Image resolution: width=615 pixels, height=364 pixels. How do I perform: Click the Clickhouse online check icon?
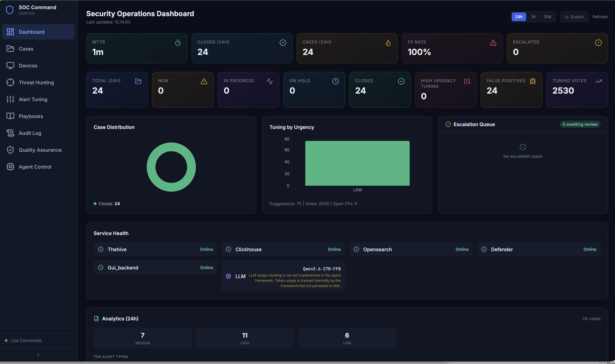[228, 249]
